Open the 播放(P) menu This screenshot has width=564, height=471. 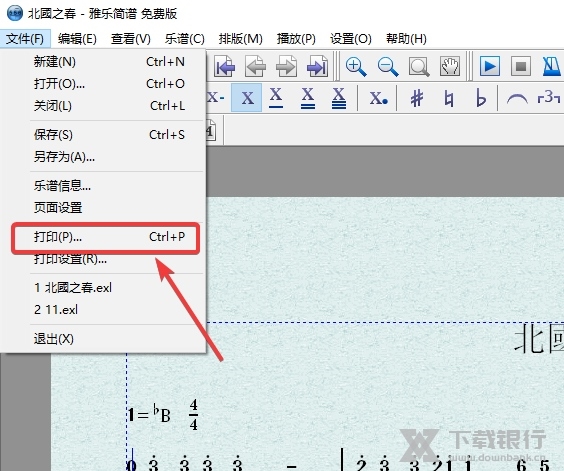click(296, 39)
